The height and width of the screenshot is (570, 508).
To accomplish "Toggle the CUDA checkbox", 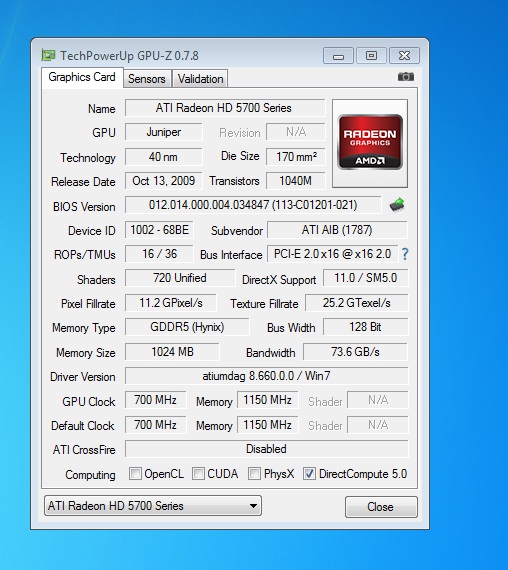I will 198,474.
